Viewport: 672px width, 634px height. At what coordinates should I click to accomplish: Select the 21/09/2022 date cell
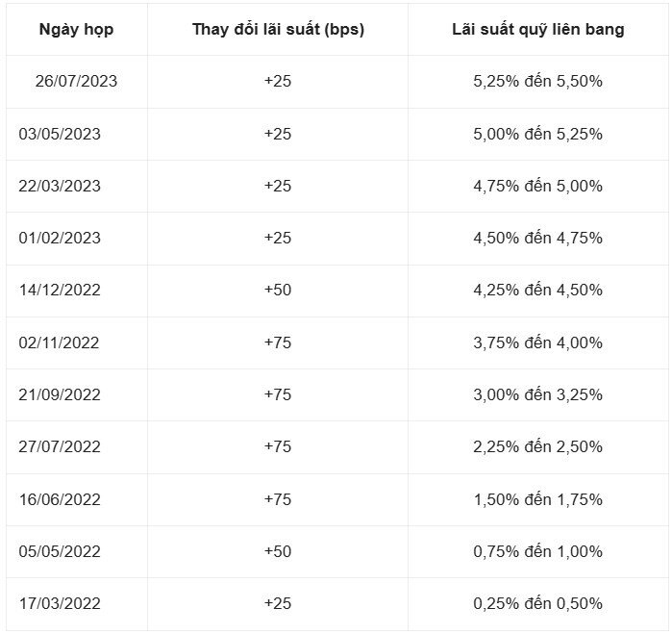[60, 394]
